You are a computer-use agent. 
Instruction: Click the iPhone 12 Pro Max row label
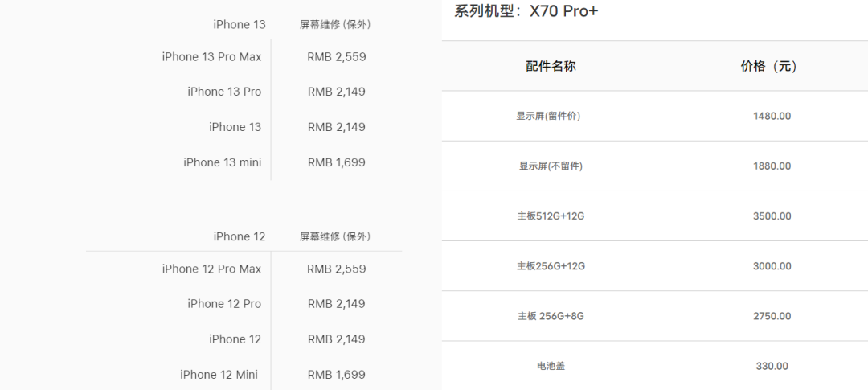coord(211,269)
